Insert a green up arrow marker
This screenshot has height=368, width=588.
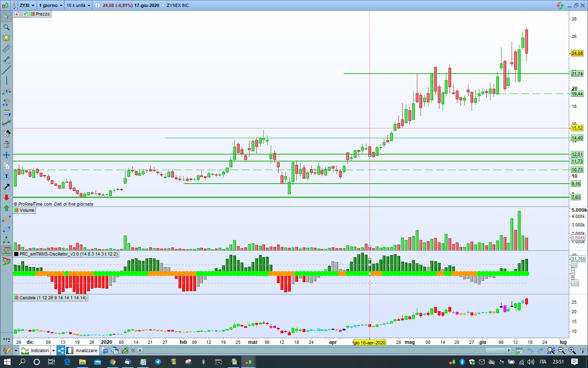point(6,208)
